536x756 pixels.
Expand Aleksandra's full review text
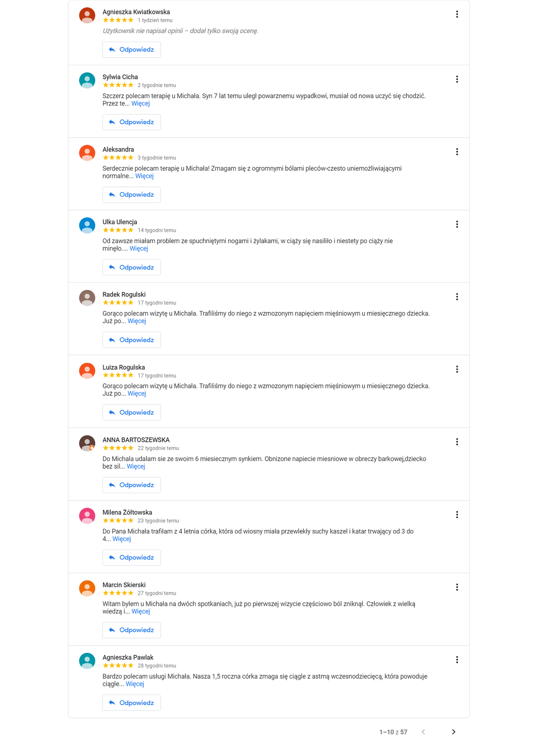[x=144, y=176]
